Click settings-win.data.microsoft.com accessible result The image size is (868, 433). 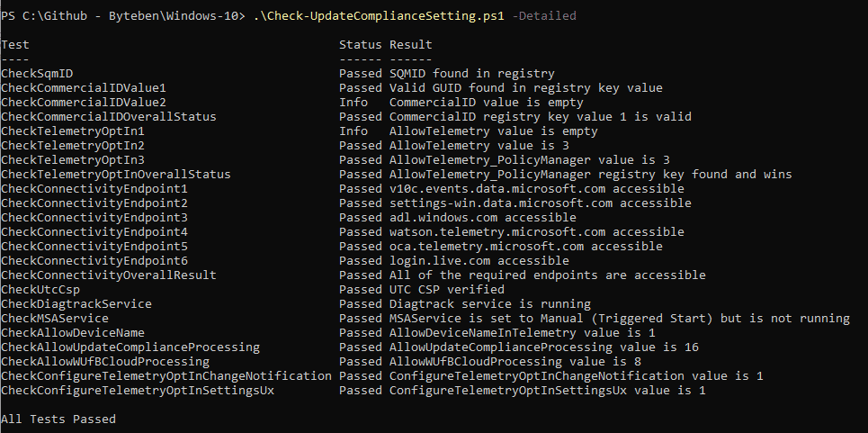coord(541,203)
